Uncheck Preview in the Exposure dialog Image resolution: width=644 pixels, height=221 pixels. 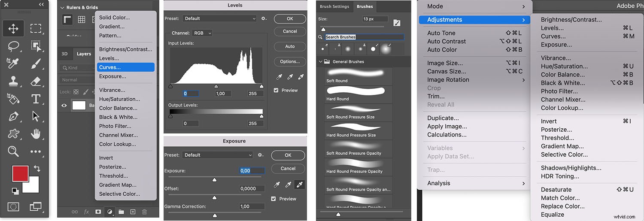pyautogui.click(x=274, y=199)
